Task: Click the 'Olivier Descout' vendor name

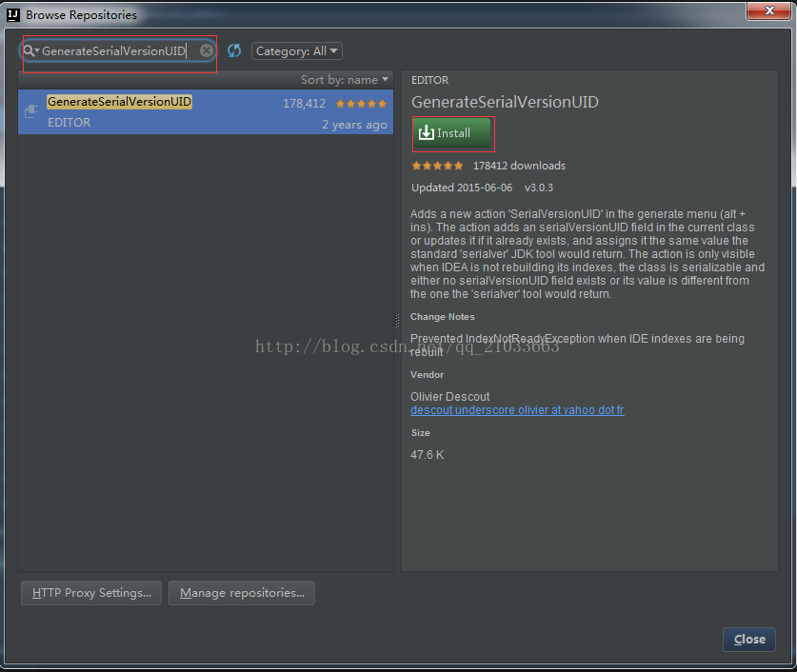Action: (x=449, y=397)
